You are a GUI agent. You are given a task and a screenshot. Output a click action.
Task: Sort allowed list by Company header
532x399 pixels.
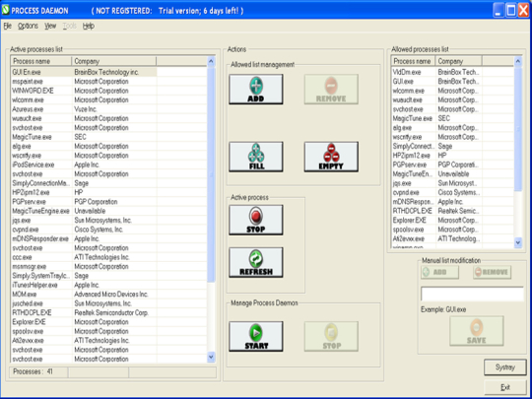(x=459, y=61)
